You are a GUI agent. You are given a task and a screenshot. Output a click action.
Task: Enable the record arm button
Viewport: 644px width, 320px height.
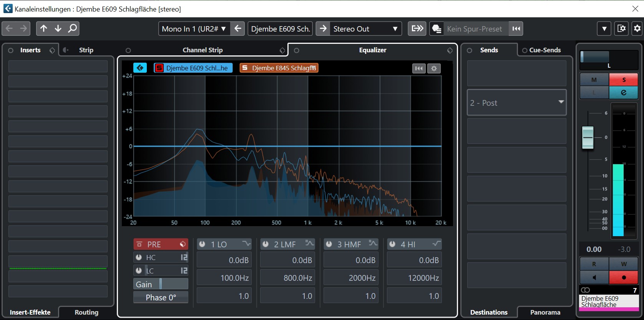[x=623, y=277]
